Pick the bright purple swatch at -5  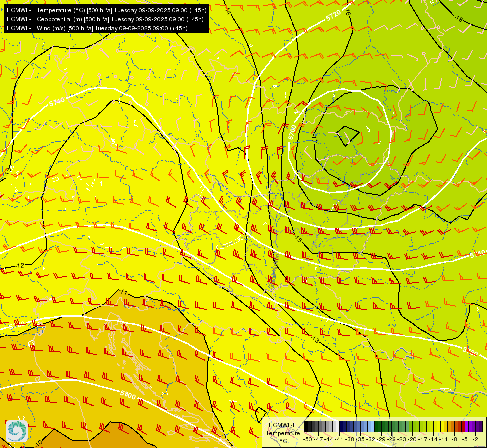pyautogui.click(x=467, y=426)
